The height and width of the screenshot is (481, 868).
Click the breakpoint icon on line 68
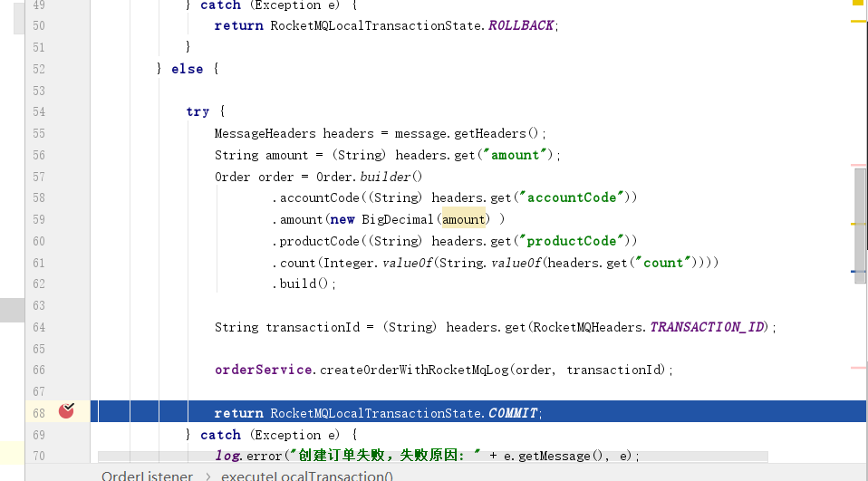click(66, 411)
